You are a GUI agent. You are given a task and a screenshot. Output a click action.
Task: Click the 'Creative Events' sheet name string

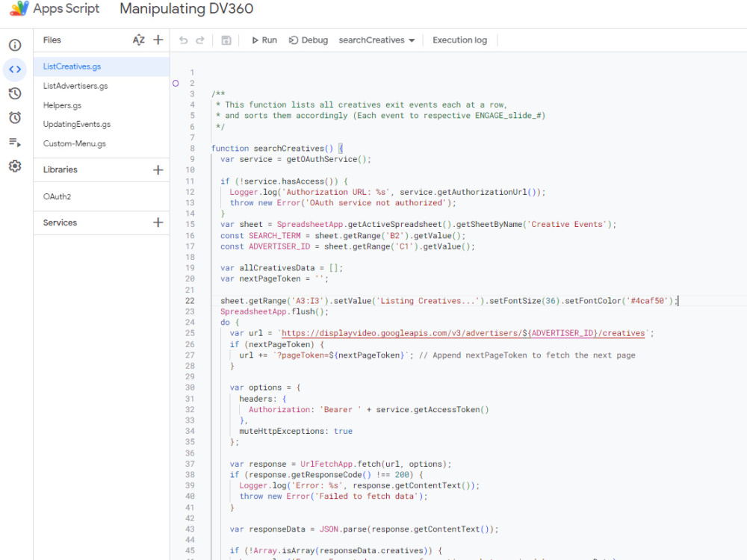pos(567,225)
